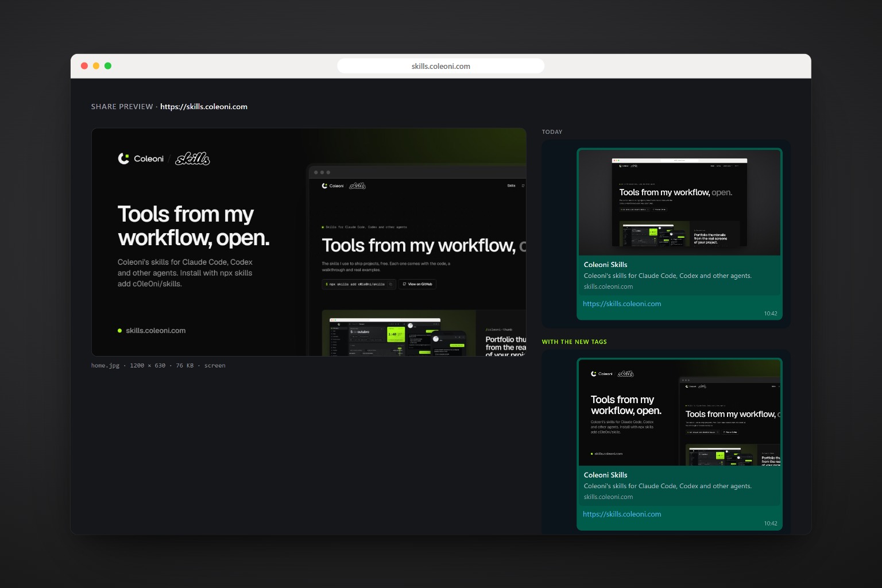Click the script Skills wordmark beside the top-left Coleoni logo
Viewport: 882px width, 588px height.
(193, 159)
